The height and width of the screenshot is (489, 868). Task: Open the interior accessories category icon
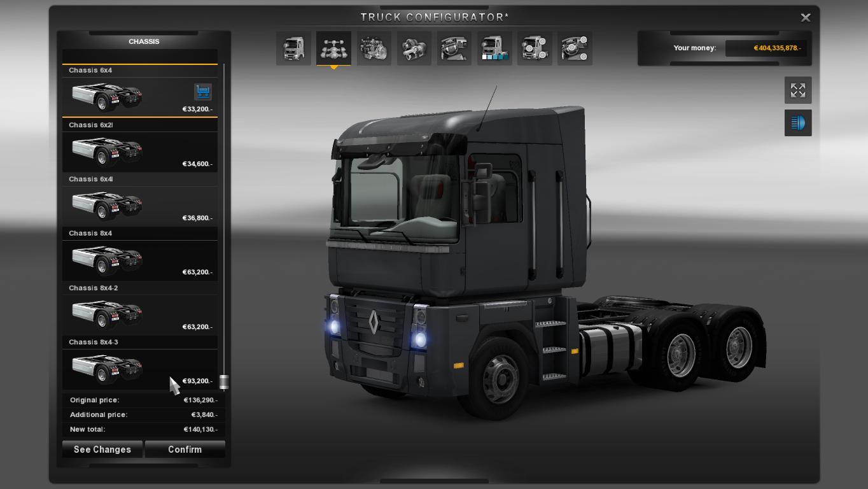pos(575,48)
